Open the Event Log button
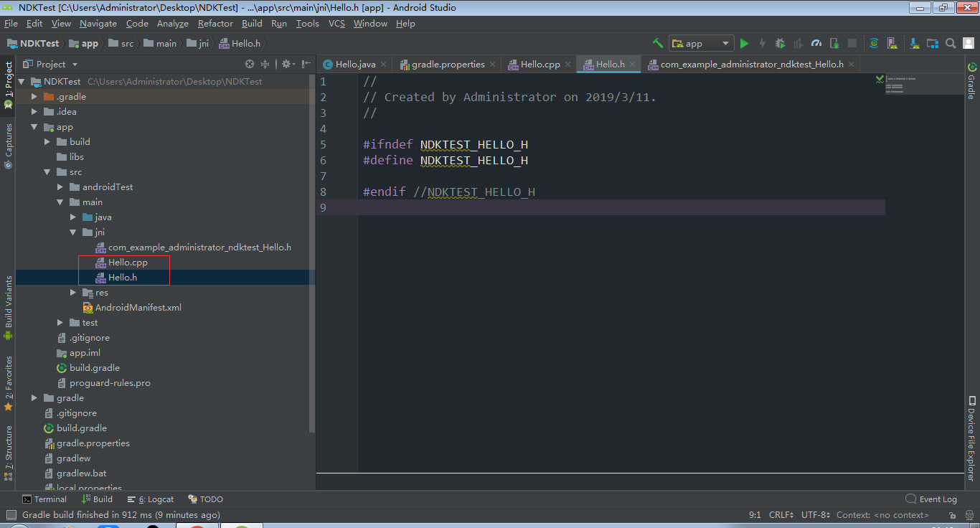Image resolution: width=980 pixels, height=528 pixels. 931,499
